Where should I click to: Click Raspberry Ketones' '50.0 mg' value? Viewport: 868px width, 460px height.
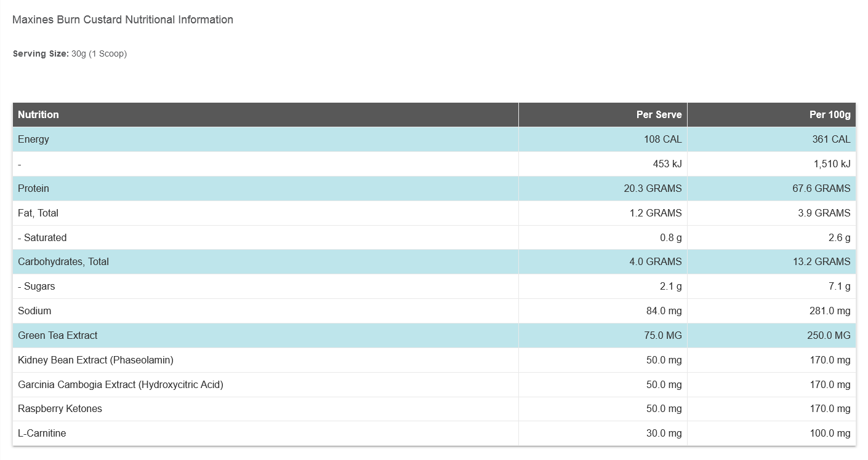click(x=664, y=408)
